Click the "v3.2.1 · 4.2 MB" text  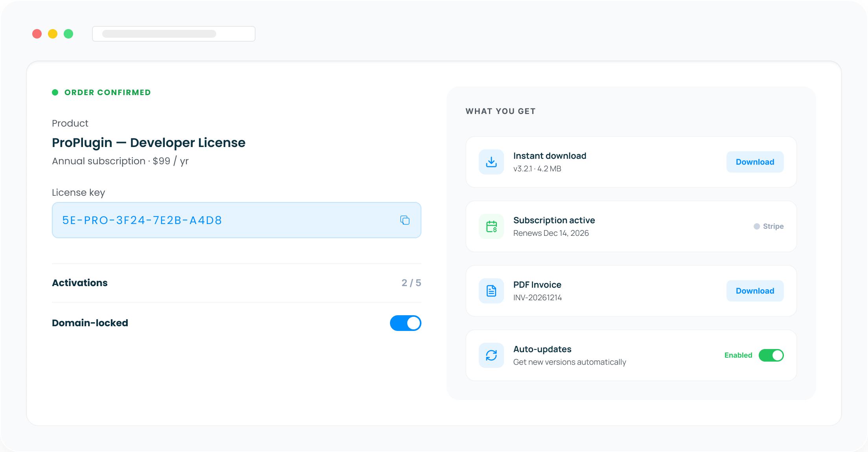click(x=537, y=169)
